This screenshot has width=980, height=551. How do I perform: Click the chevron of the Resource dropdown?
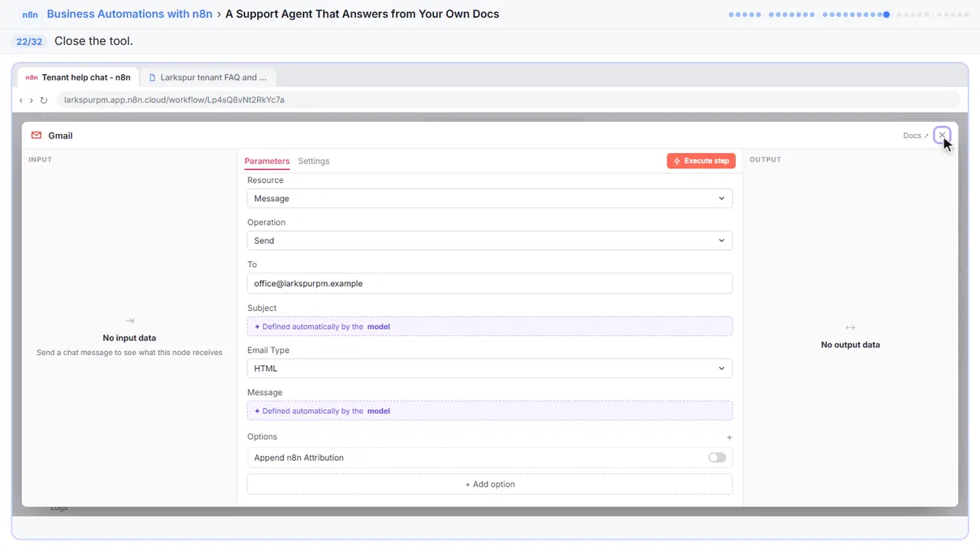[x=721, y=198]
